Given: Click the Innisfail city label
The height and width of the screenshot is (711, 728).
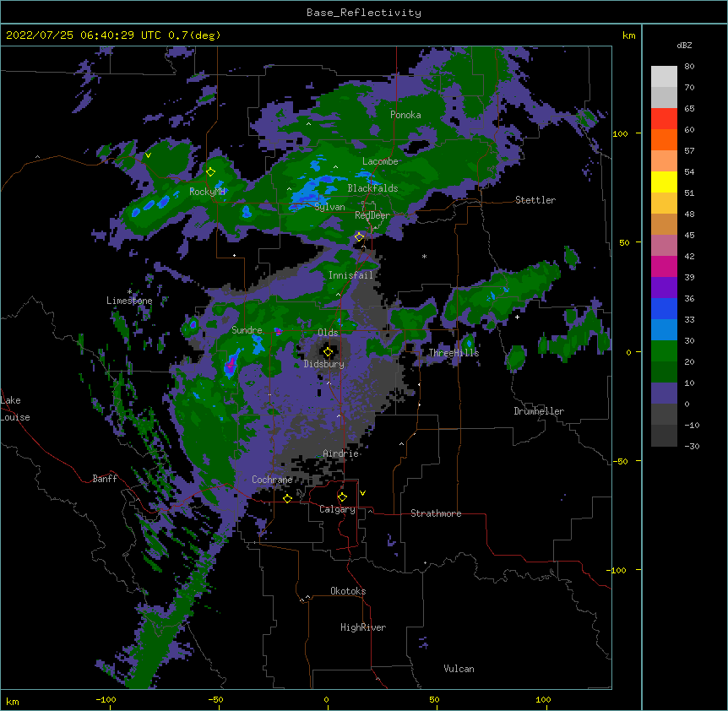Looking at the screenshot, I should pyautogui.click(x=350, y=275).
